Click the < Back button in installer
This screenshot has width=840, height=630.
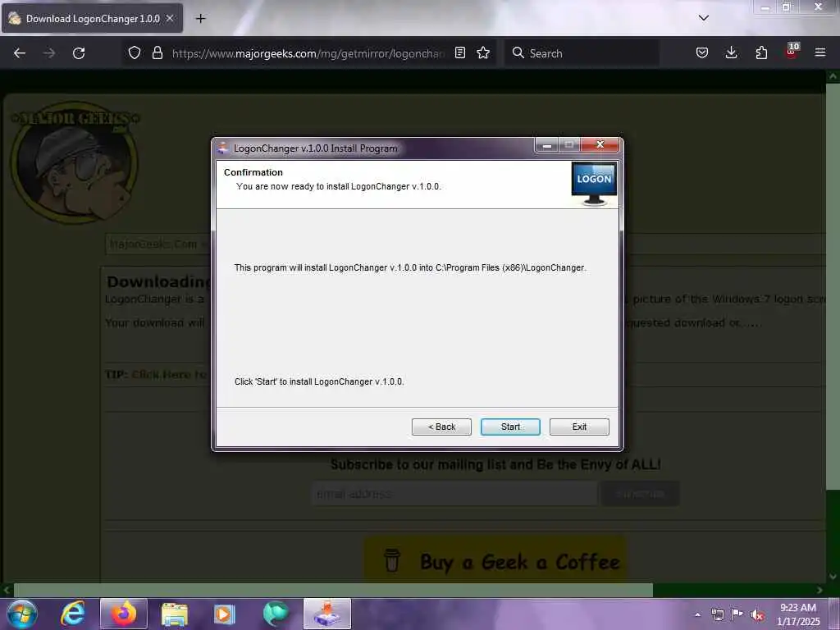pos(441,427)
